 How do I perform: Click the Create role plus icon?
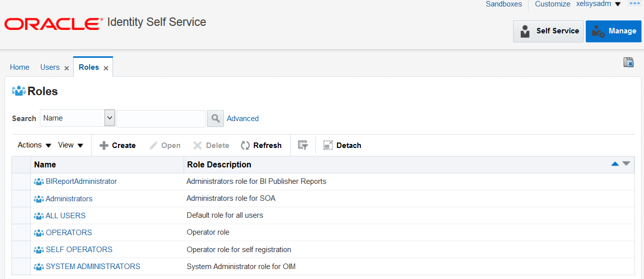[104, 145]
